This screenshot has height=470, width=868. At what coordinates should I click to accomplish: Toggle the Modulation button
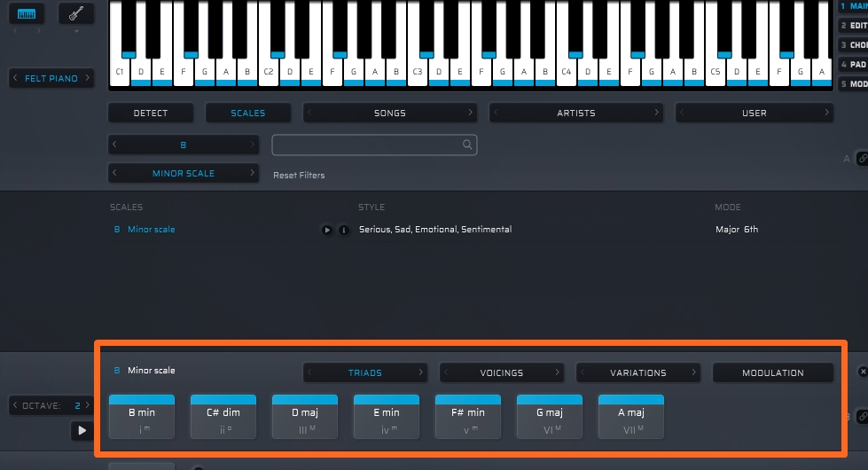tap(772, 372)
